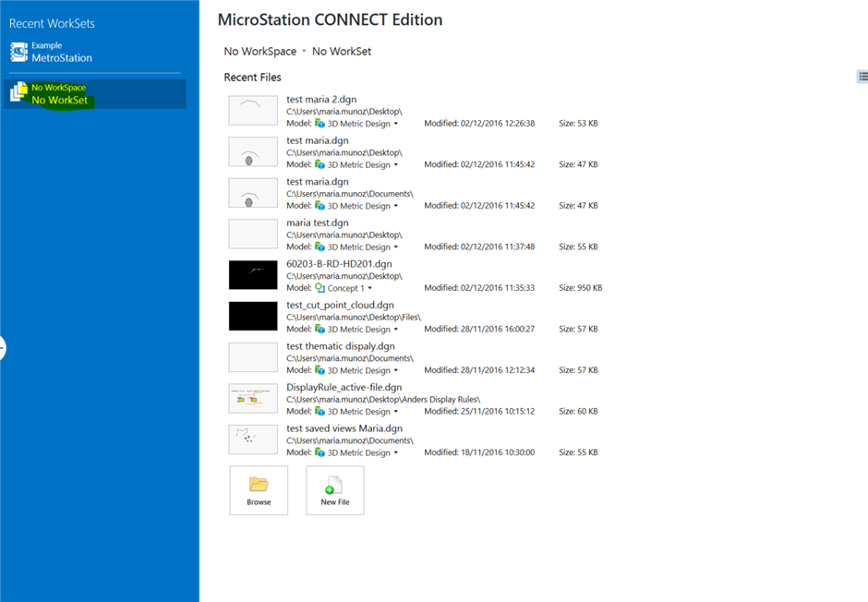Click the thumbnail of Documents test maria.dgn
The image size is (868, 602).
[x=253, y=193]
